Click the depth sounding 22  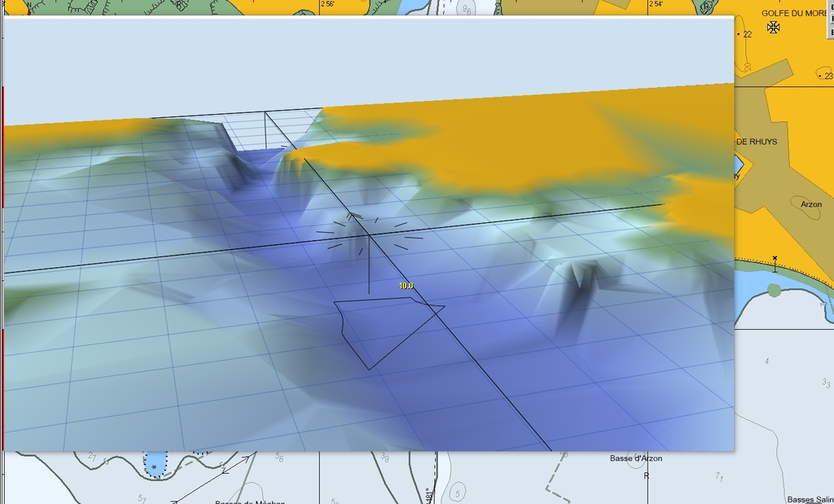(x=748, y=34)
